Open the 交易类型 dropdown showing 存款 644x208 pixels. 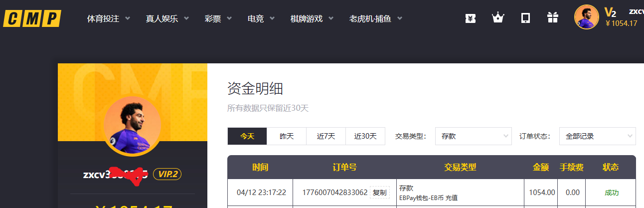473,136
